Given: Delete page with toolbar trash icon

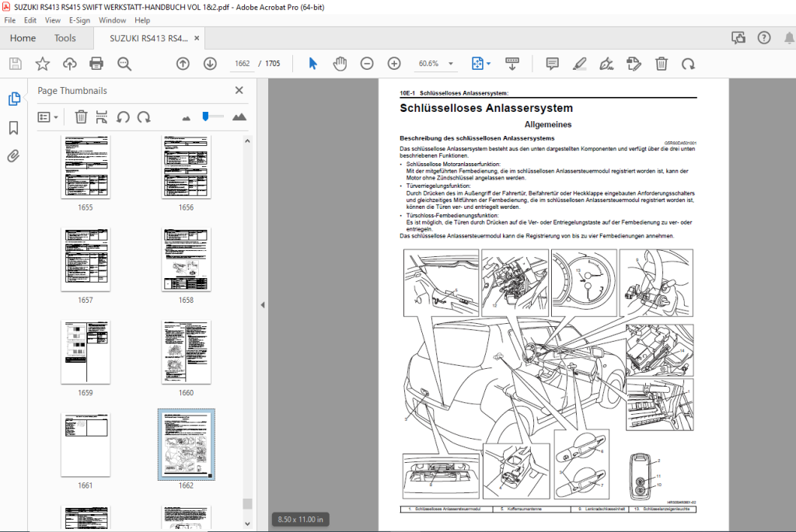Looking at the screenshot, I should 662,64.
